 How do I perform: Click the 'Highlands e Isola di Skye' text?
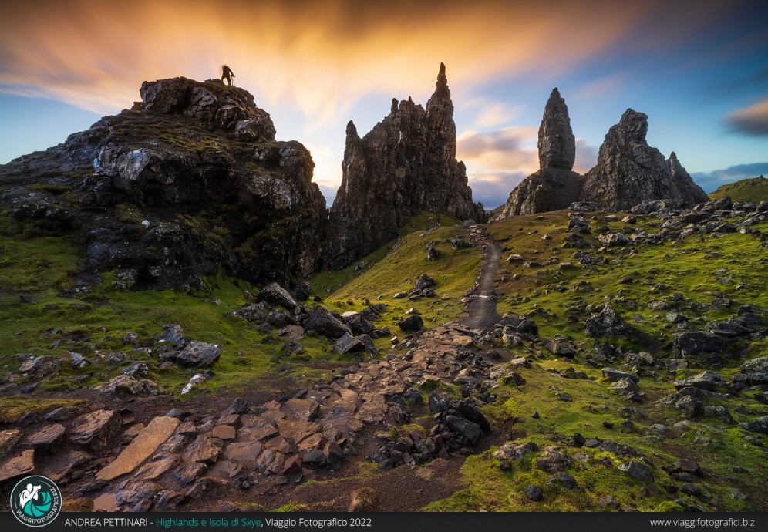coord(208,522)
